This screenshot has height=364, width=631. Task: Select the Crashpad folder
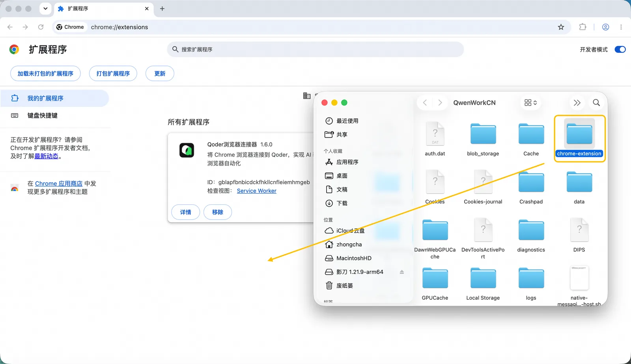pos(531,182)
